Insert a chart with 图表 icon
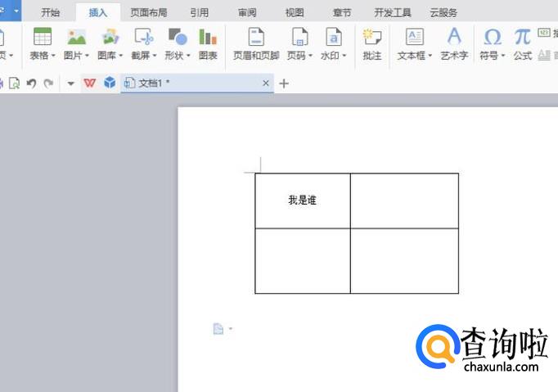 (x=208, y=36)
